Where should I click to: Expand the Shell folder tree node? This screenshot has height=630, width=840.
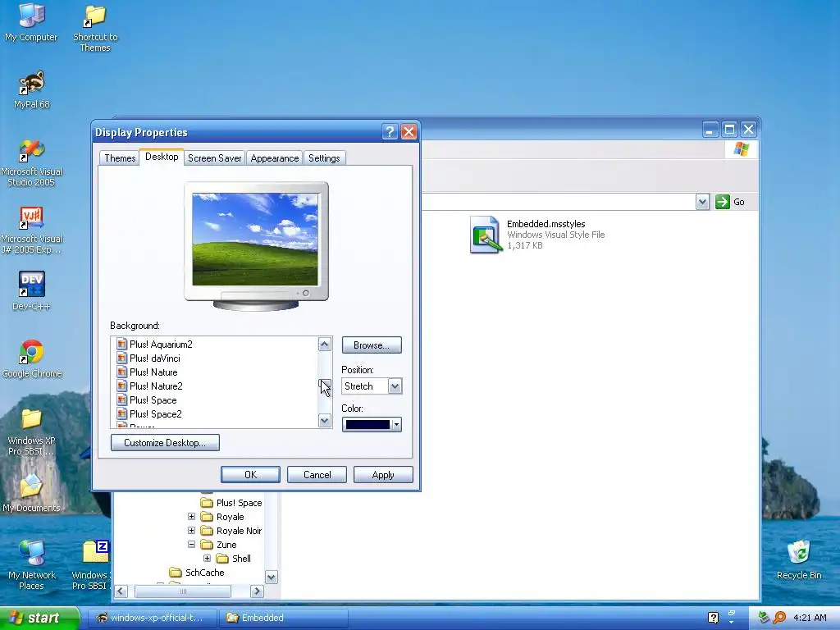click(207, 558)
